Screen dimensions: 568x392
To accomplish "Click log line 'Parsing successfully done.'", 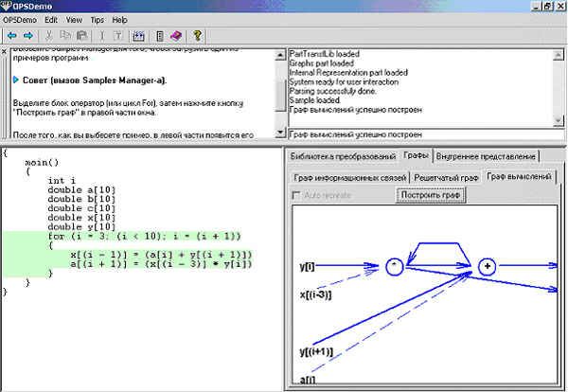I will point(332,91).
